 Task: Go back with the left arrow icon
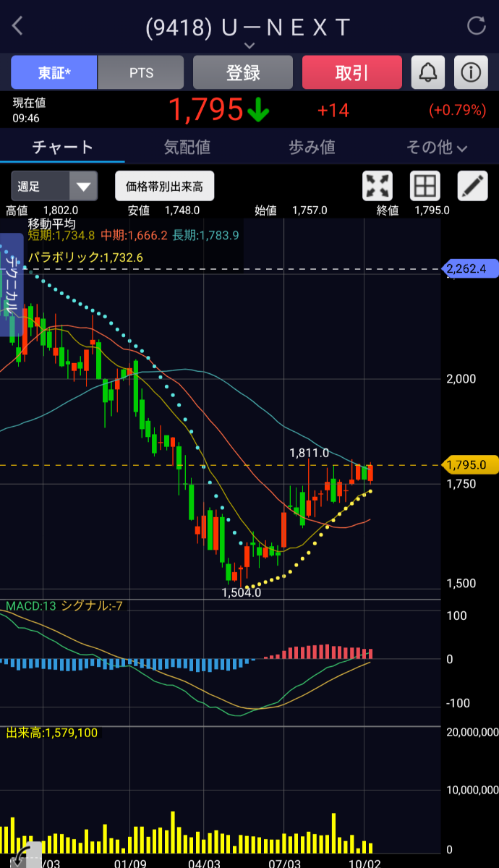[x=17, y=26]
